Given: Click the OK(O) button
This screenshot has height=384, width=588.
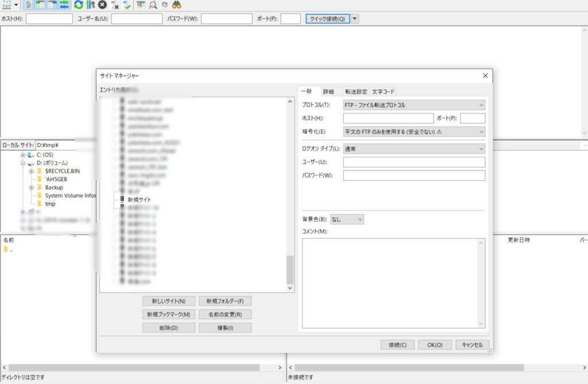Looking at the screenshot, I should click(x=435, y=345).
